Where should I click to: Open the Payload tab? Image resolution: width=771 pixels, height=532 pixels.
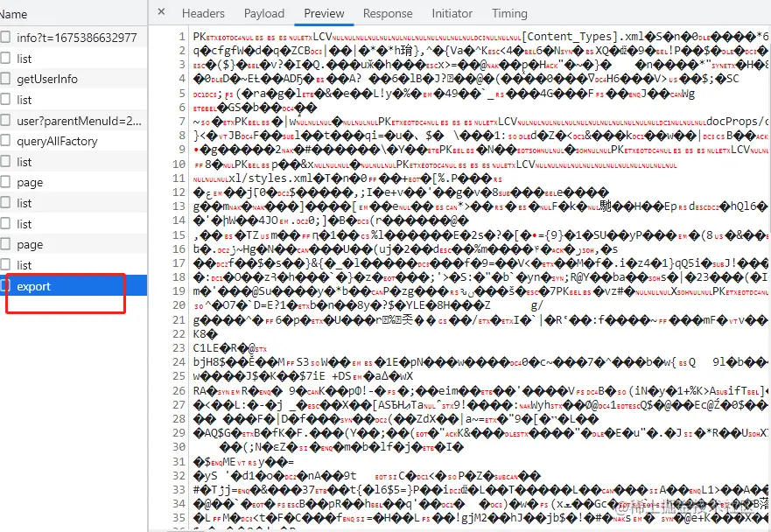point(264,13)
